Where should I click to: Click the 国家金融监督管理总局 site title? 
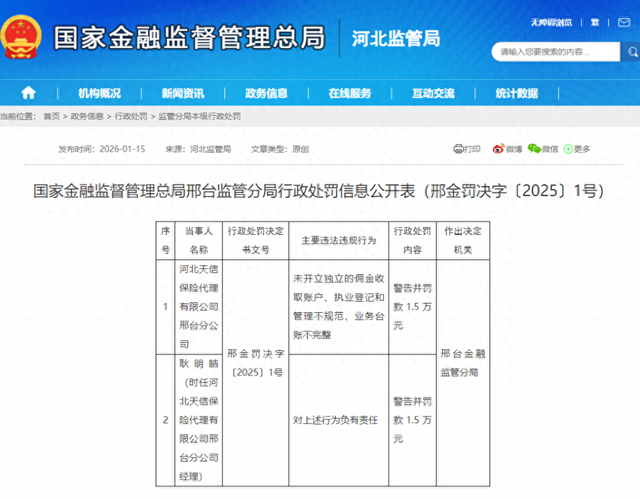point(189,37)
